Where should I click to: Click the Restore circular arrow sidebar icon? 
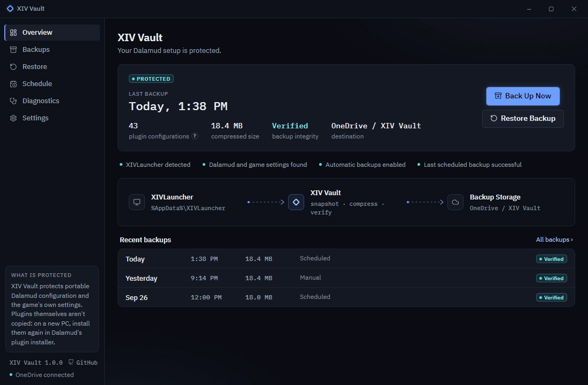point(13,67)
